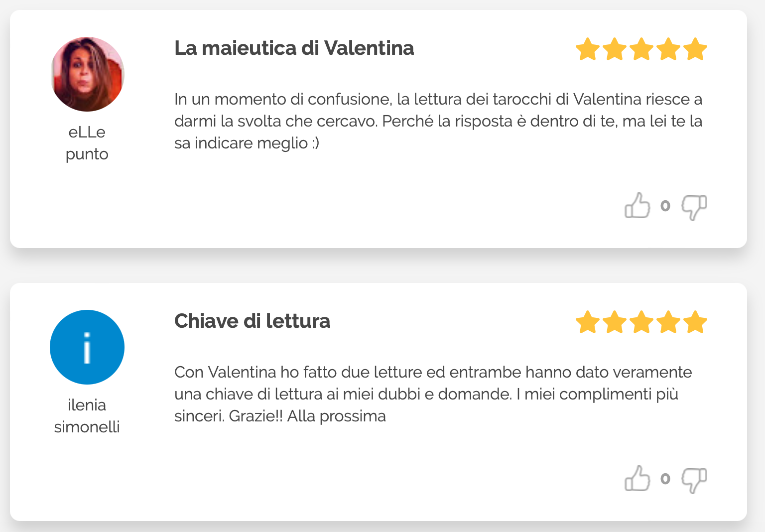Click the username "eLLe punto"

click(87, 143)
